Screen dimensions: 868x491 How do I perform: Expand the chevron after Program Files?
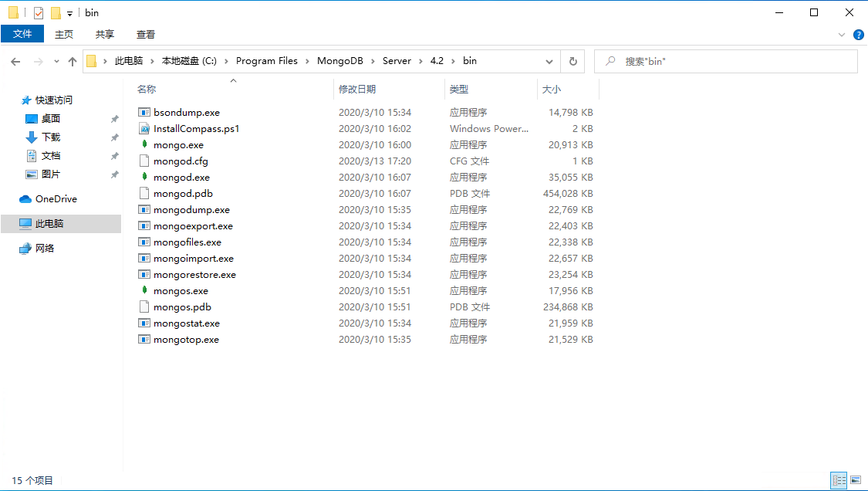click(308, 62)
